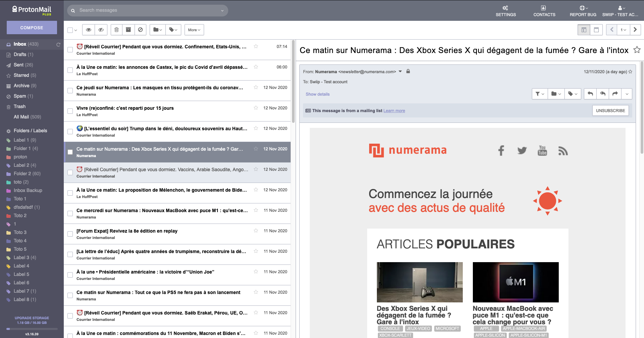Reply all to the Numerama message

603,94
